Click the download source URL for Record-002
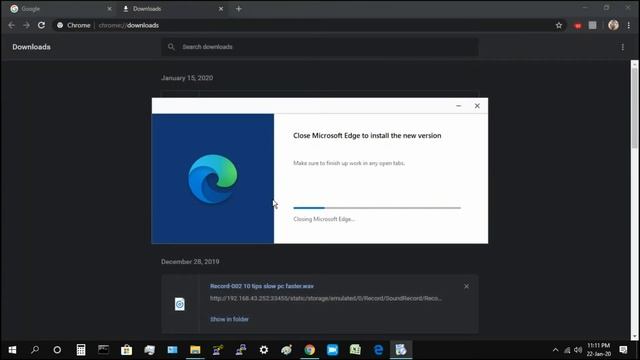 (x=326, y=298)
